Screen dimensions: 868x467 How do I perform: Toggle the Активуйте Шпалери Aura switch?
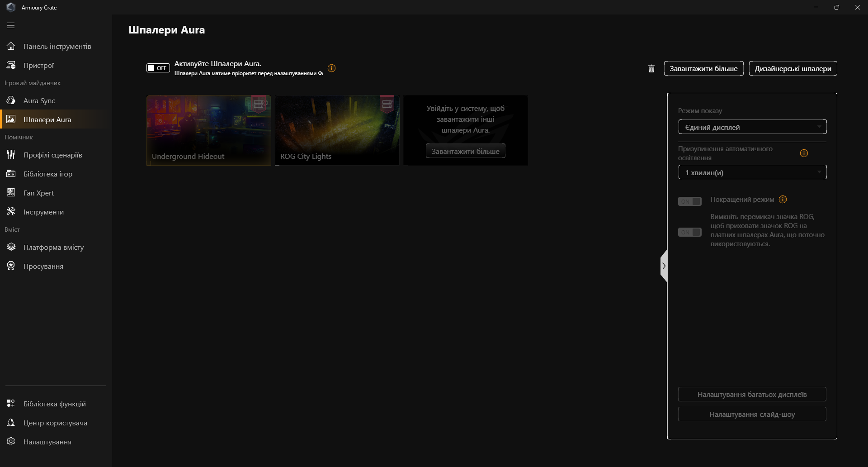[x=158, y=68]
